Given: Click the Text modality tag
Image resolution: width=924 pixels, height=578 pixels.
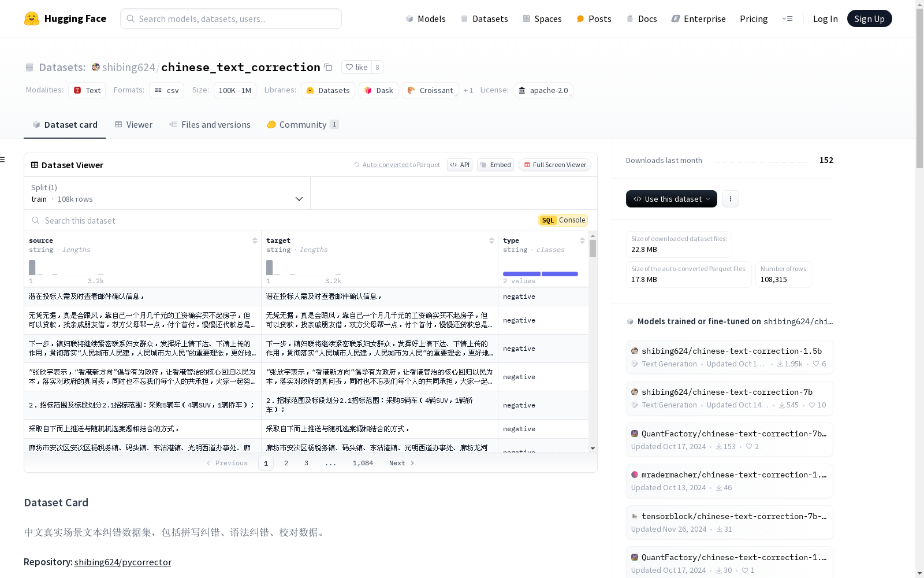Looking at the screenshot, I should coord(87,90).
